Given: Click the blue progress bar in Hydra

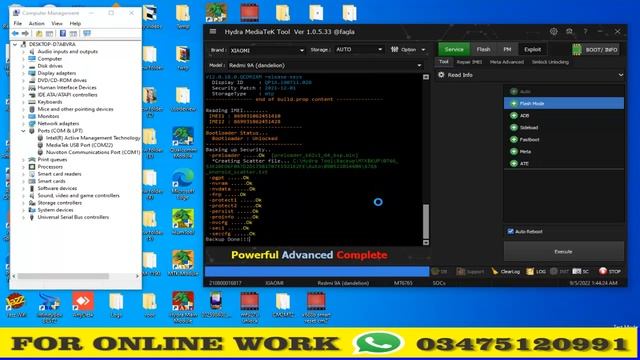Looking at the screenshot, I should click(317, 271).
